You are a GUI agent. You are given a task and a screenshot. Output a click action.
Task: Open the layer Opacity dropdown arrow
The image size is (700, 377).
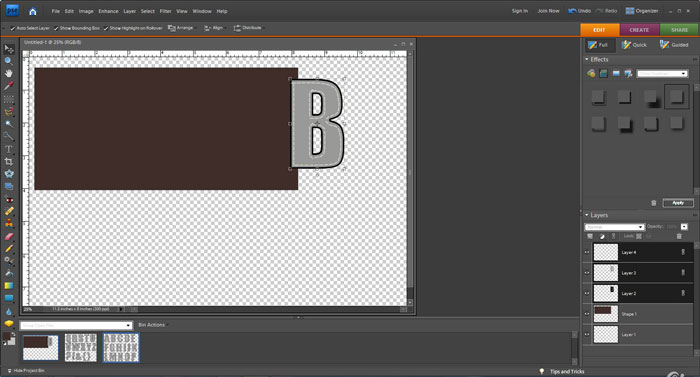coord(684,227)
